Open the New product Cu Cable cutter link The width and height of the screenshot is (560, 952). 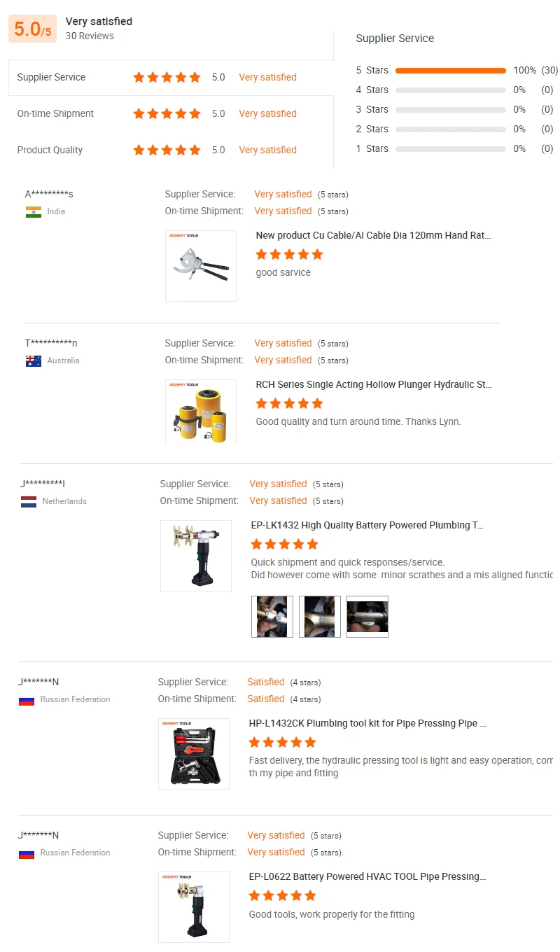coord(373,236)
